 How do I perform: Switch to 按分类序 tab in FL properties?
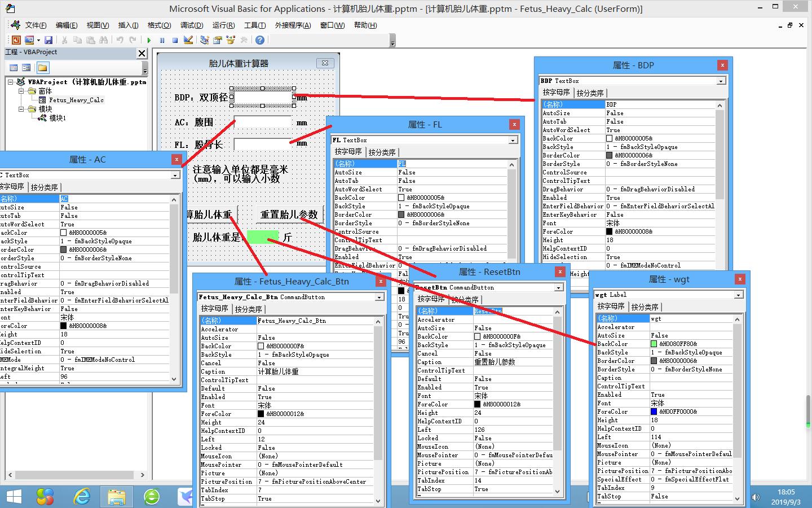(383, 151)
